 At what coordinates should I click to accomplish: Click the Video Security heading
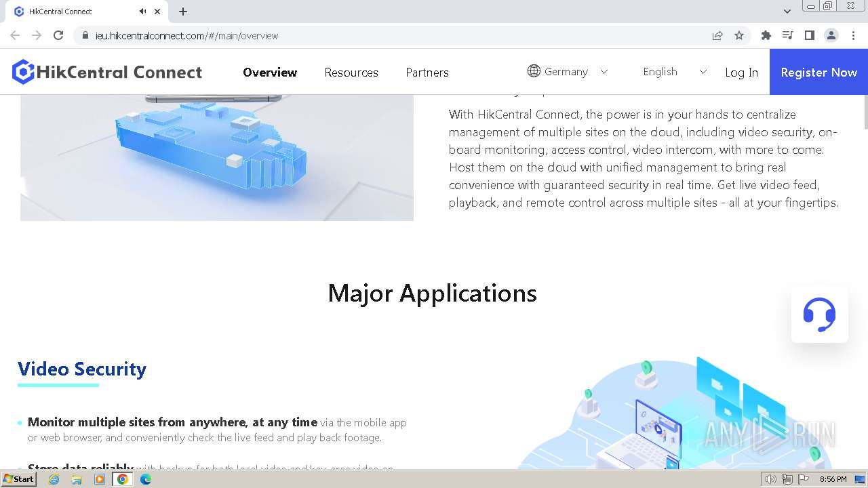tap(82, 369)
